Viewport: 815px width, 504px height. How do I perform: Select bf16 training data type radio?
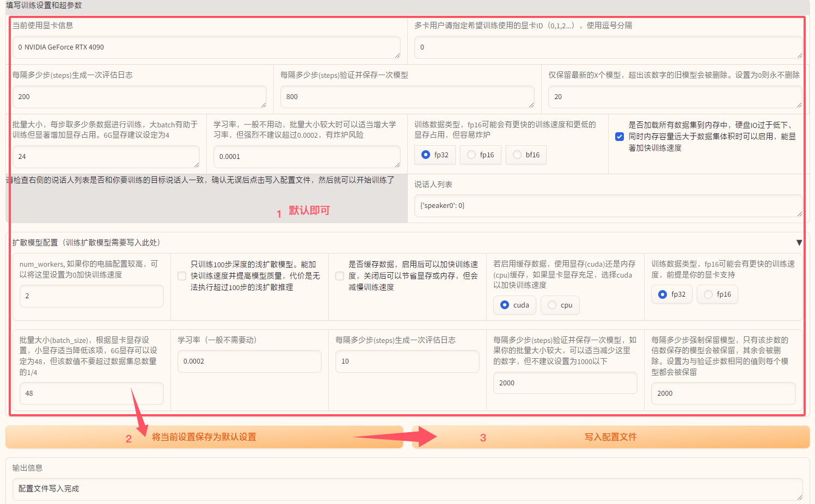click(517, 155)
